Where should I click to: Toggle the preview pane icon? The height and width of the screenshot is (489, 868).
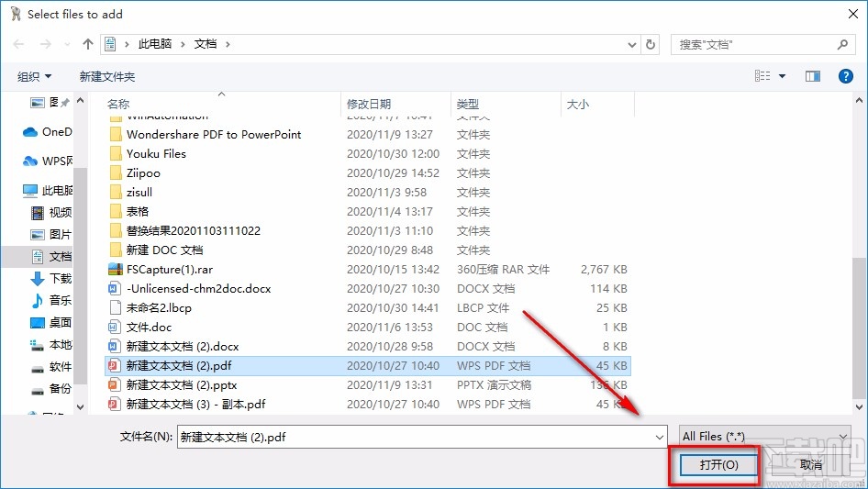pyautogui.click(x=813, y=76)
